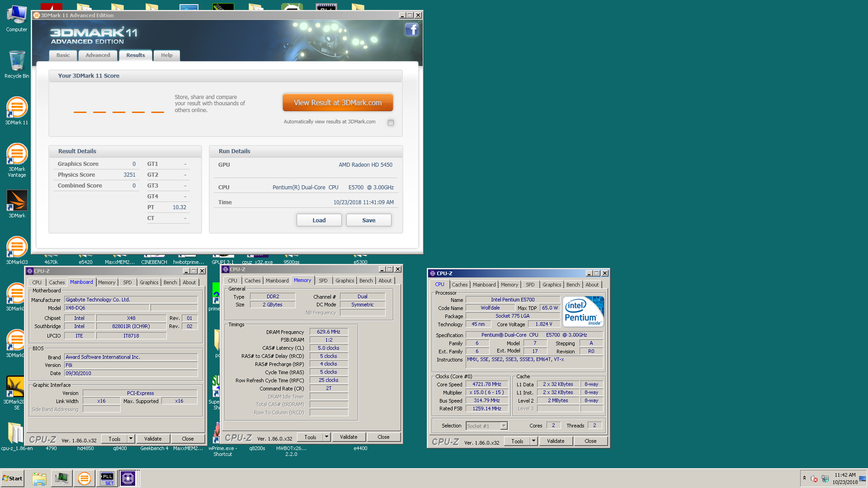Launch 3DMark2001 SE desktop shortcut
Image resolution: width=868 pixels, height=488 pixels.
pyautogui.click(x=14, y=393)
